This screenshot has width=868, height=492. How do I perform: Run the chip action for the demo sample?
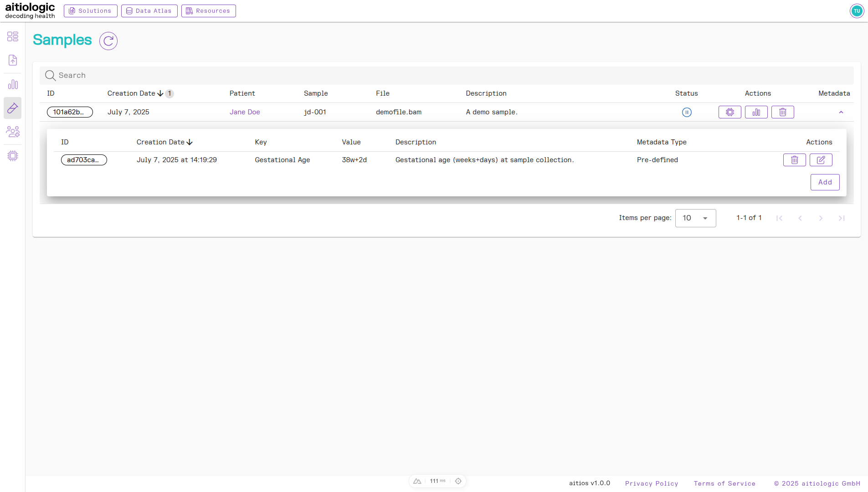tap(729, 112)
